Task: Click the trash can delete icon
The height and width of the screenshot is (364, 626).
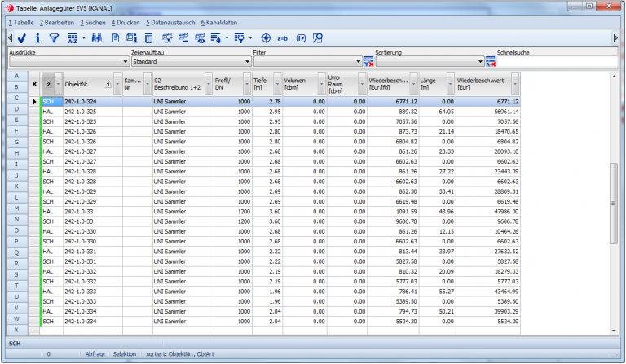Action: tap(148, 37)
